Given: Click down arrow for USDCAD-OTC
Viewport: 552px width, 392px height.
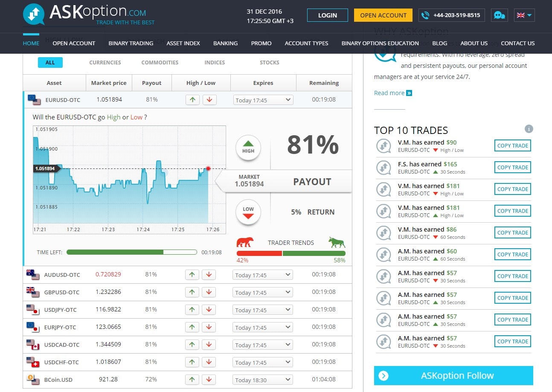Looking at the screenshot, I should pos(209,345).
